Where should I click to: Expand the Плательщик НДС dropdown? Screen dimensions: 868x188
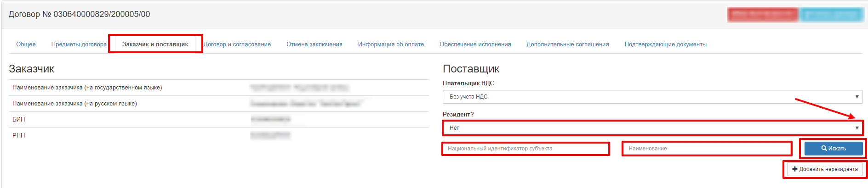pyautogui.click(x=652, y=97)
